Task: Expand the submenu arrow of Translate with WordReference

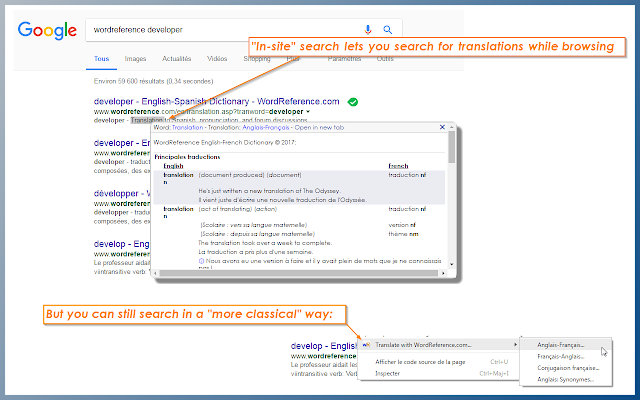Action: point(515,345)
